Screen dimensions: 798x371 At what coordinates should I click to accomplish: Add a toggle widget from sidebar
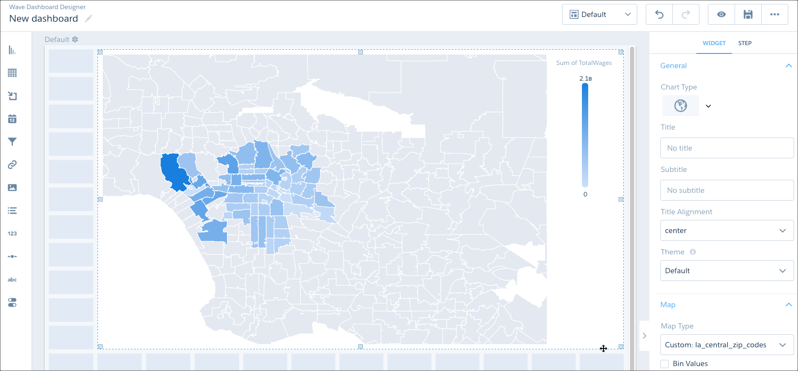(x=12, y=302)
